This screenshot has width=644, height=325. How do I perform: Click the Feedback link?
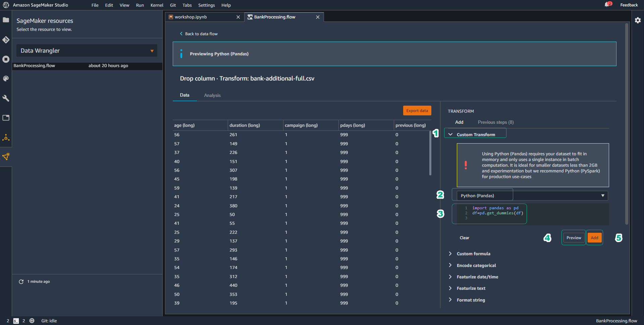click(x=629, y=5)
